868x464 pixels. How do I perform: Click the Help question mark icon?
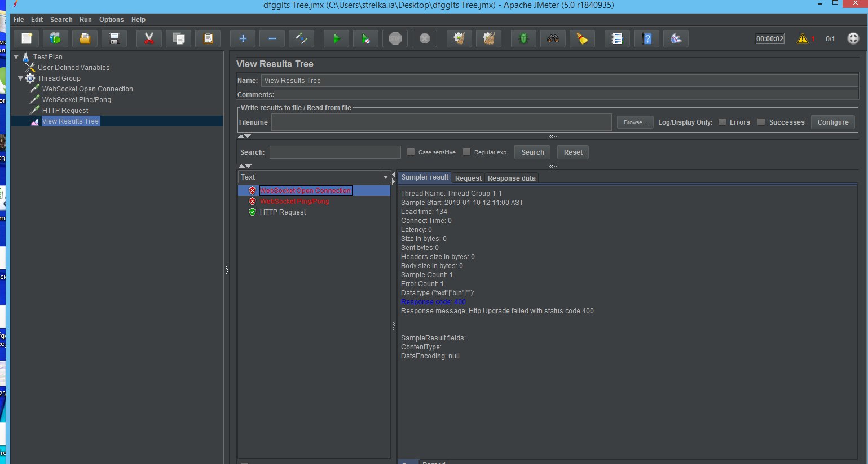(646, 38)
